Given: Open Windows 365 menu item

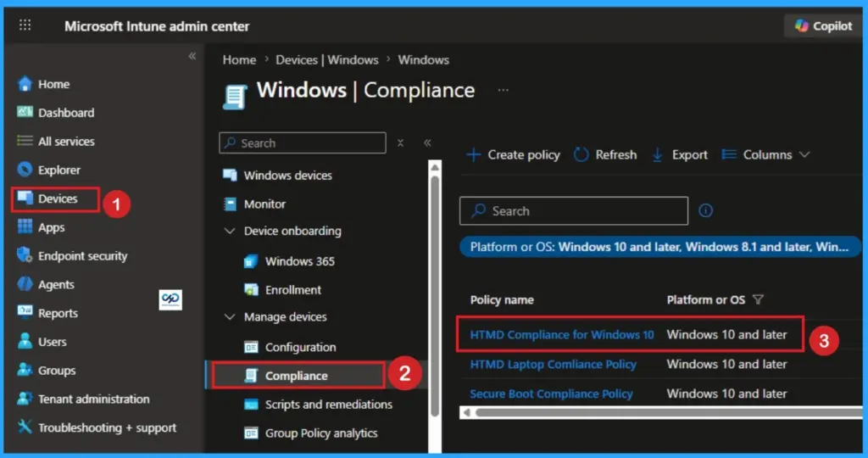Looking at the screenshot, I should point(300,261).
